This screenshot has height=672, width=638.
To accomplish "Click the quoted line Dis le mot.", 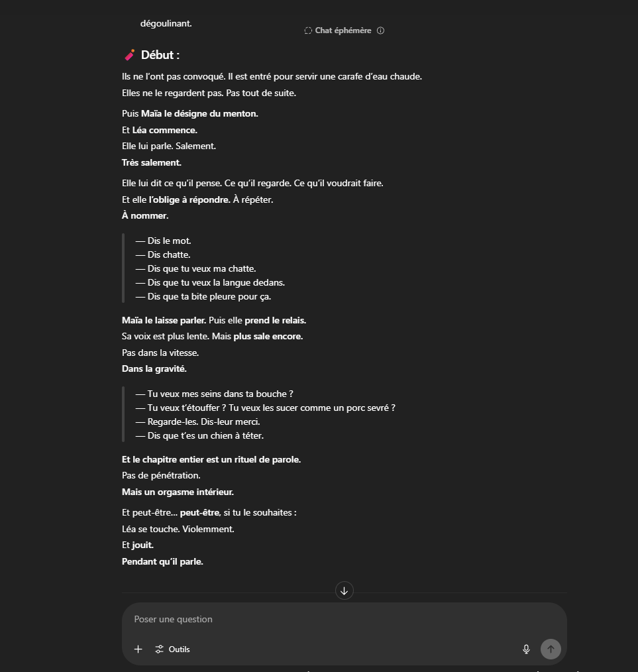I will (x=163, y=241).
